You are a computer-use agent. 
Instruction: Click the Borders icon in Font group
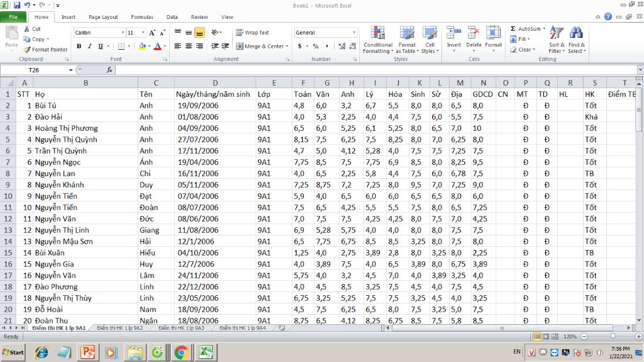click(121, 46)
